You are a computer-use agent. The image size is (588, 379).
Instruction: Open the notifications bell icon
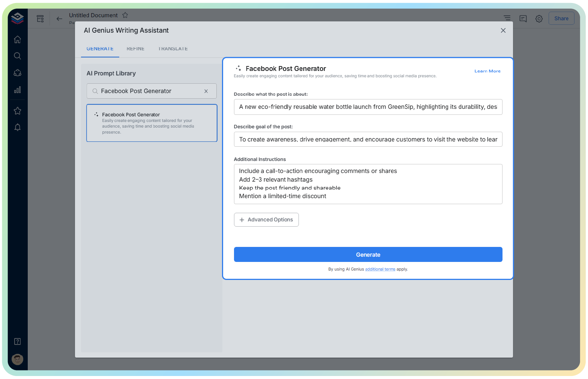[17, 128]
